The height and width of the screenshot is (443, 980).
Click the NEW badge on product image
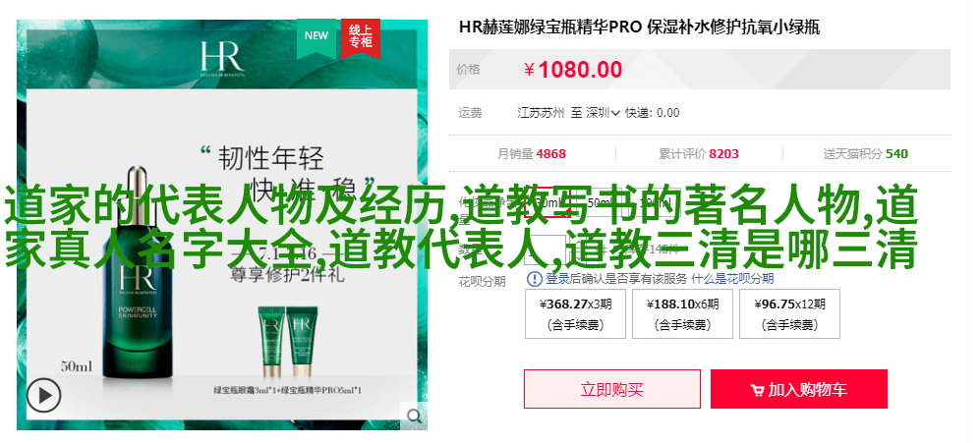click(317, 37)
